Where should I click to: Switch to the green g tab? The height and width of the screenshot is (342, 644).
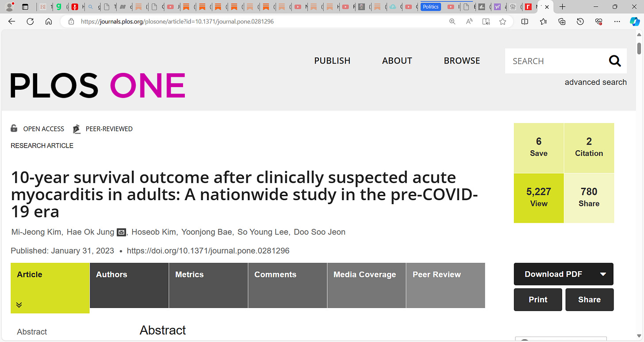59,7
